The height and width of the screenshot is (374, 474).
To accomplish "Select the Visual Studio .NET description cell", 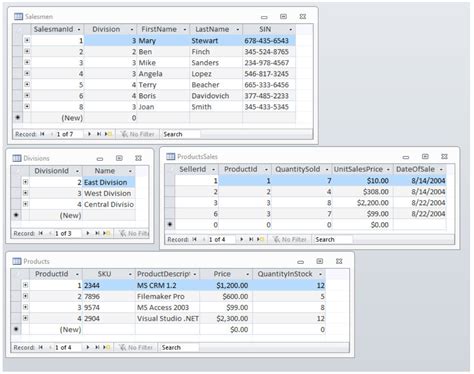I will pyautogui.click(x=167, y=318).
